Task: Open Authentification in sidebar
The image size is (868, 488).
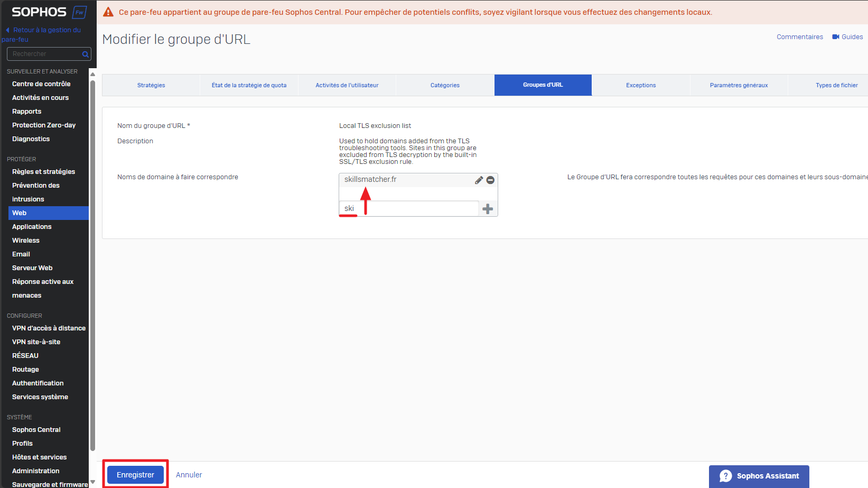Action: point(38,383)
